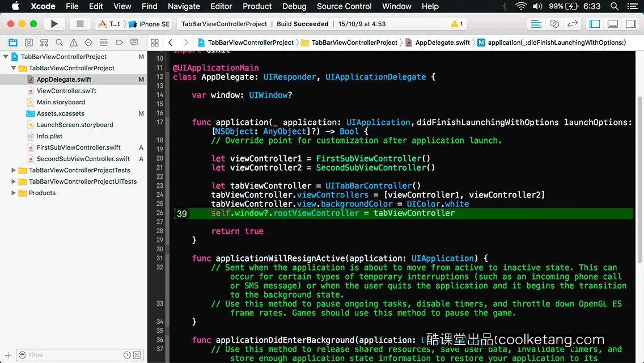
Task: Toggle the Navigator panel visibility
Action: pyautogui.click(x=594, y=24)
